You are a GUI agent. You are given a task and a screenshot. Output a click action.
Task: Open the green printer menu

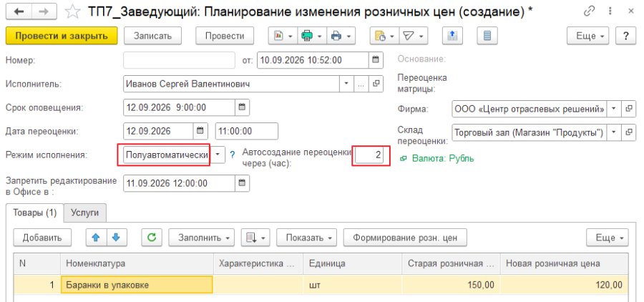[x=311, y=36]
